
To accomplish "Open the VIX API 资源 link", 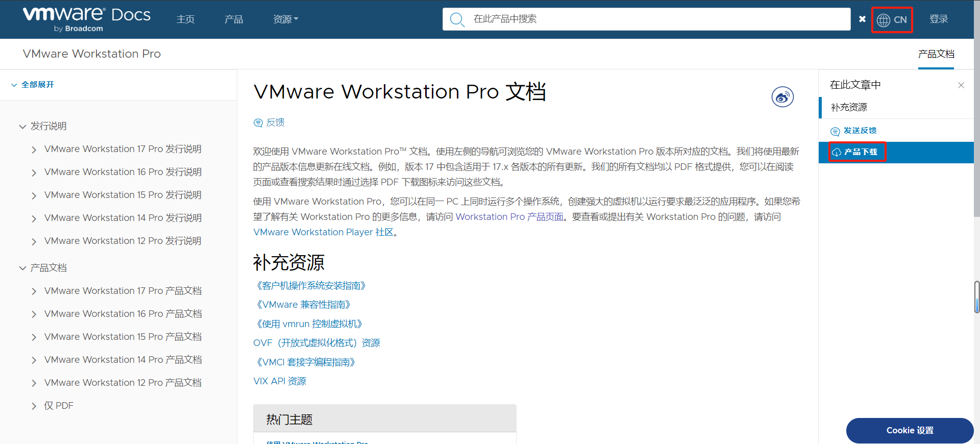I will tap(280, 381).
